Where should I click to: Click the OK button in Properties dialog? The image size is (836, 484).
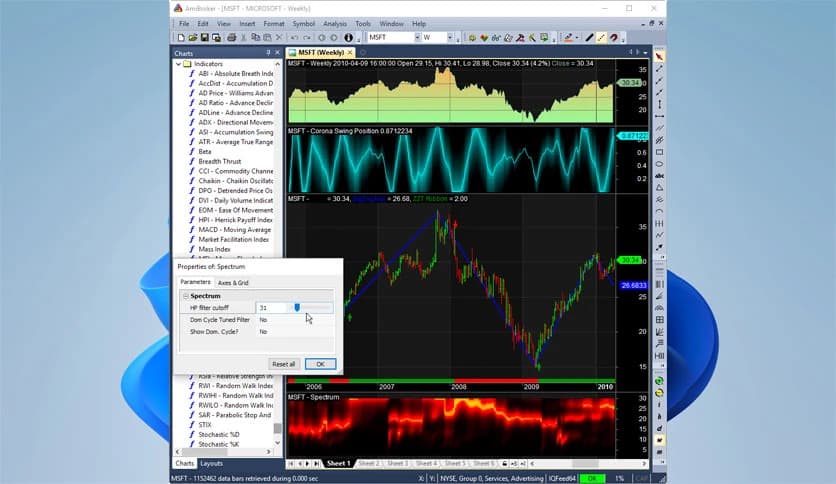pyautogui.click(x=320, y=364)
